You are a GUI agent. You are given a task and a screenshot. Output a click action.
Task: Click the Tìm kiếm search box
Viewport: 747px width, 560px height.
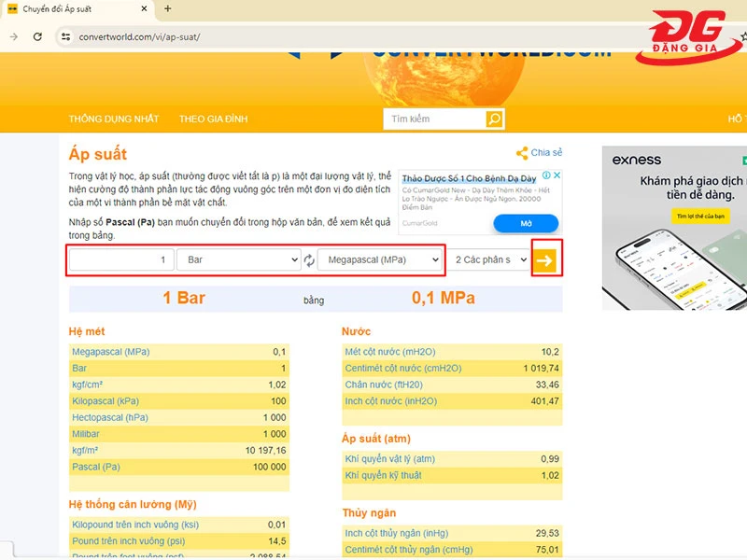(x=434, y=119)
